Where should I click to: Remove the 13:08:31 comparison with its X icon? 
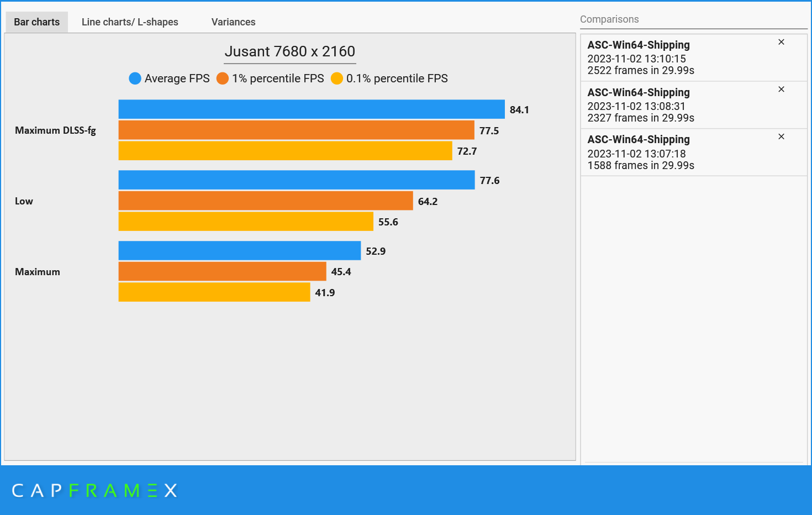click(781, 89)
